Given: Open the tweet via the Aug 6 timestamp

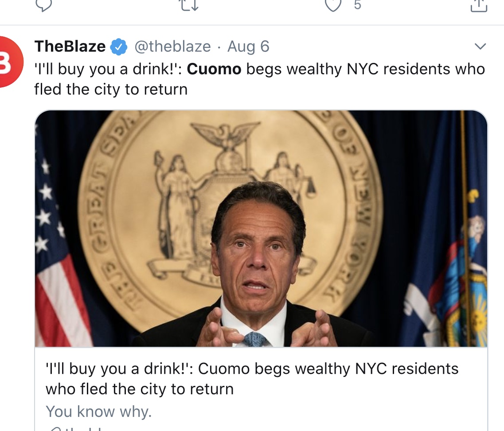Looking at the screenshot, I should click(x=248, y=47).
